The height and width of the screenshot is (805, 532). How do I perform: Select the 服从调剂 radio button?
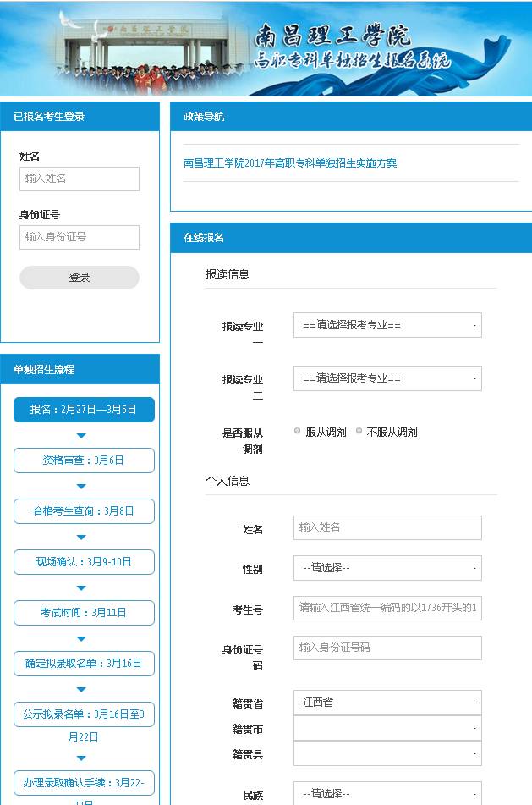pos(297,431)
